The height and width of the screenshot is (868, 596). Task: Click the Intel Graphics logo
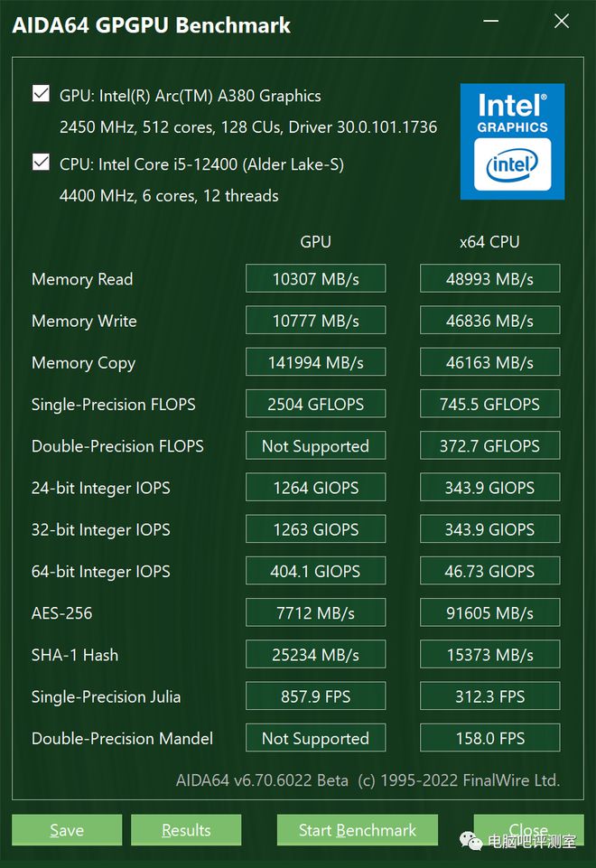click(x=512, y=141)
